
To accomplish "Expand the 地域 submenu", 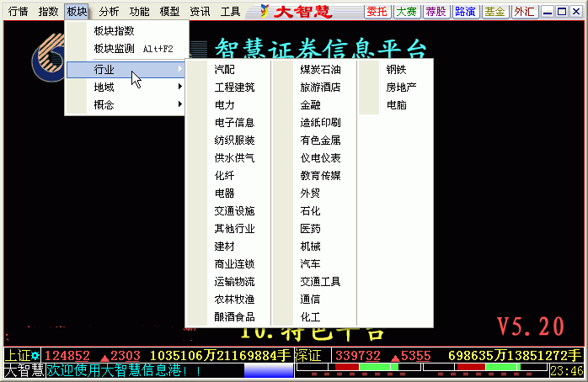I will 126,88.
